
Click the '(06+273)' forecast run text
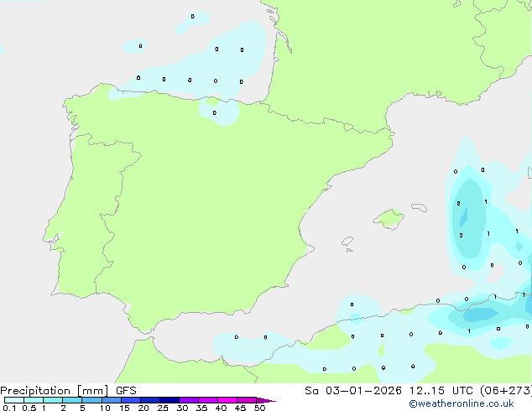point(506,391)
